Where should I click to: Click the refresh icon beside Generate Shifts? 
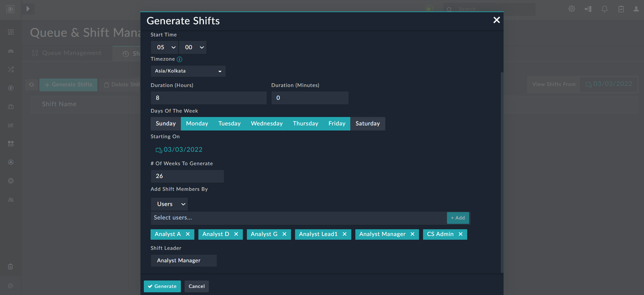pyautogui.click(x=32, y=85)
